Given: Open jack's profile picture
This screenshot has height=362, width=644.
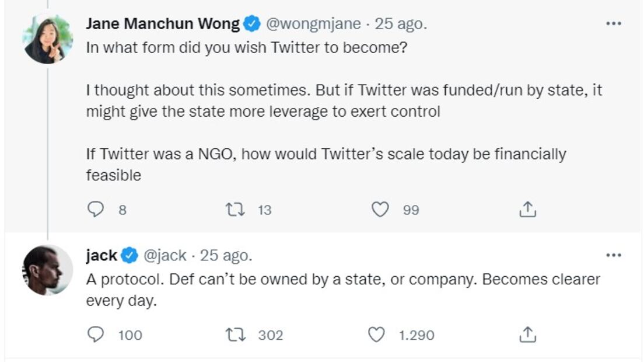Looking at the screenshot, I should pyautogui.click(x=48, y=270).
